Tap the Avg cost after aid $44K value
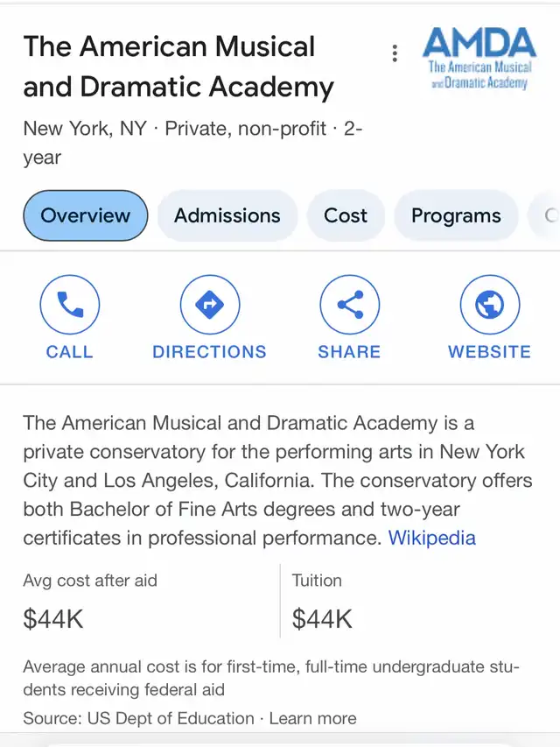This screenshot has width=560, height=747. click(x=53, y=619)
